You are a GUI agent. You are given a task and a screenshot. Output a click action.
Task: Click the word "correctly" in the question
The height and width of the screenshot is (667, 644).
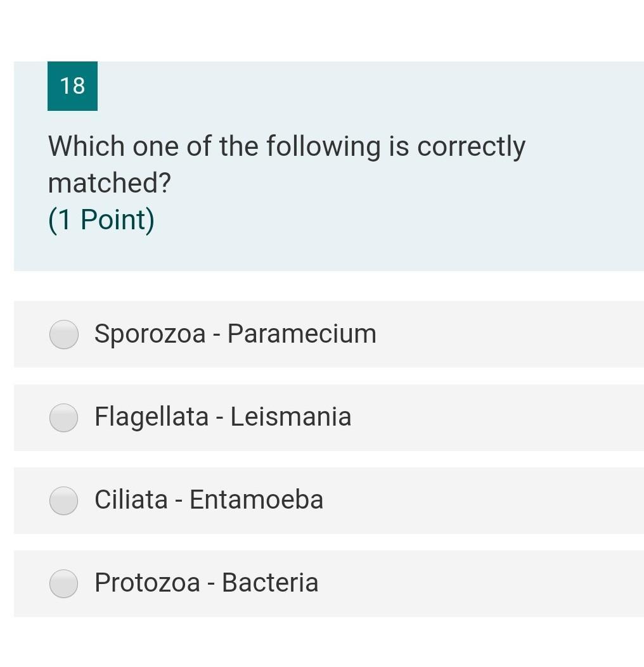[471, 146]
